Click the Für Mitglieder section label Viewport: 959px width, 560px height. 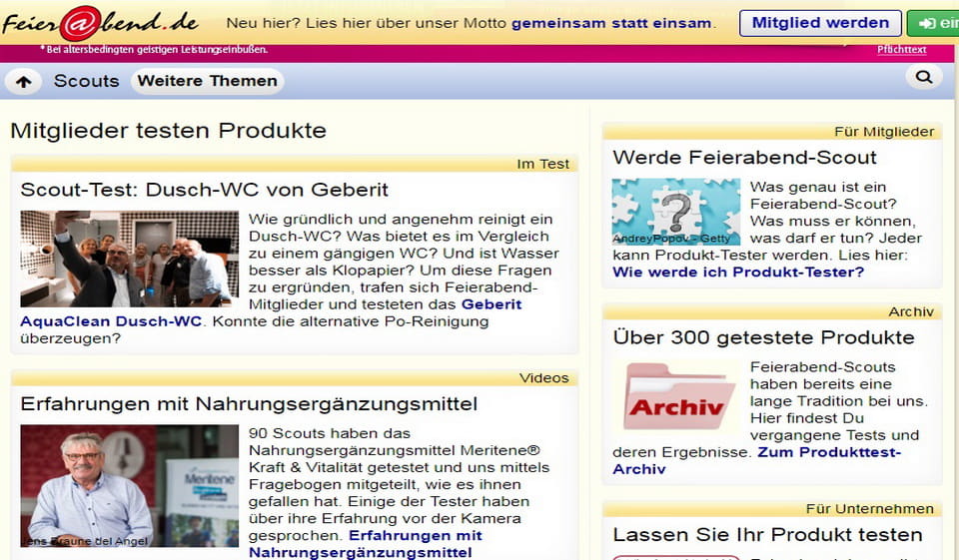click(884, 132)
